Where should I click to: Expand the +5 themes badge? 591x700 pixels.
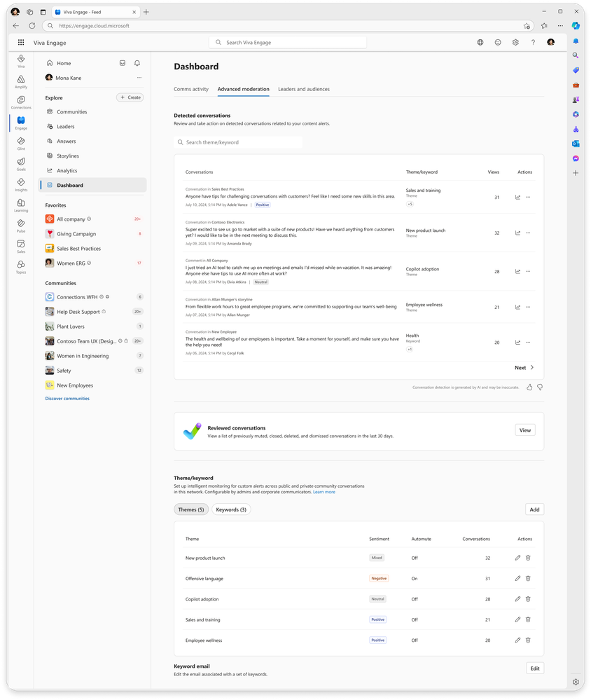tap(410, 205)
